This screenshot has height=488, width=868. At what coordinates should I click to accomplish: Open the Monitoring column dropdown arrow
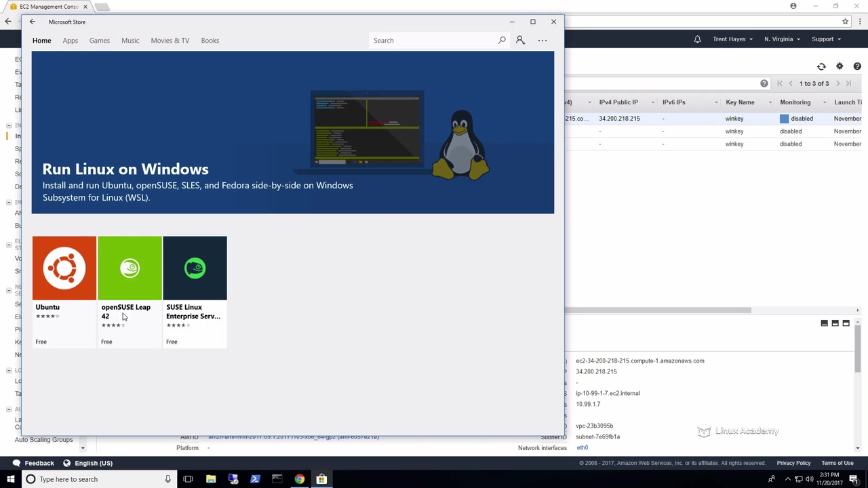point(825,102)
